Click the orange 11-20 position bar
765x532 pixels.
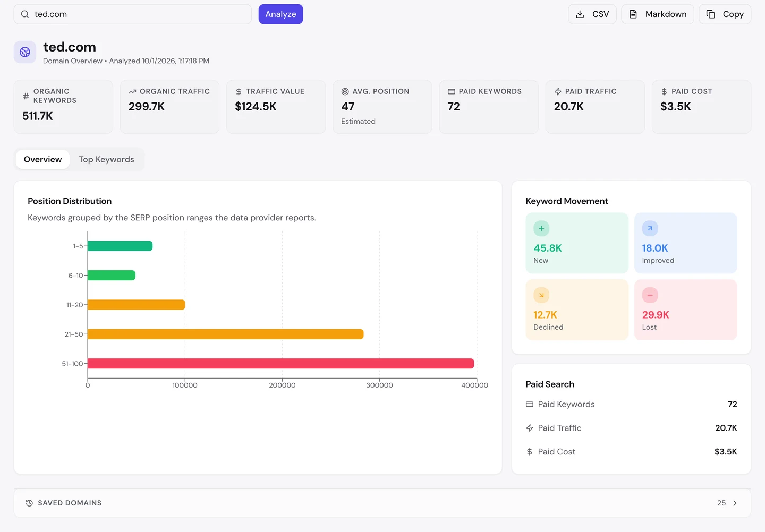click(137, 305)
